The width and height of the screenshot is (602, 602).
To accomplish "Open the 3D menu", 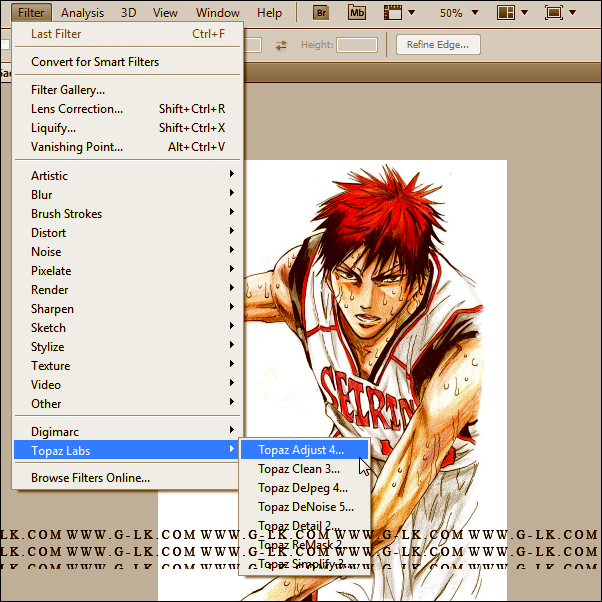I will 129,13.
